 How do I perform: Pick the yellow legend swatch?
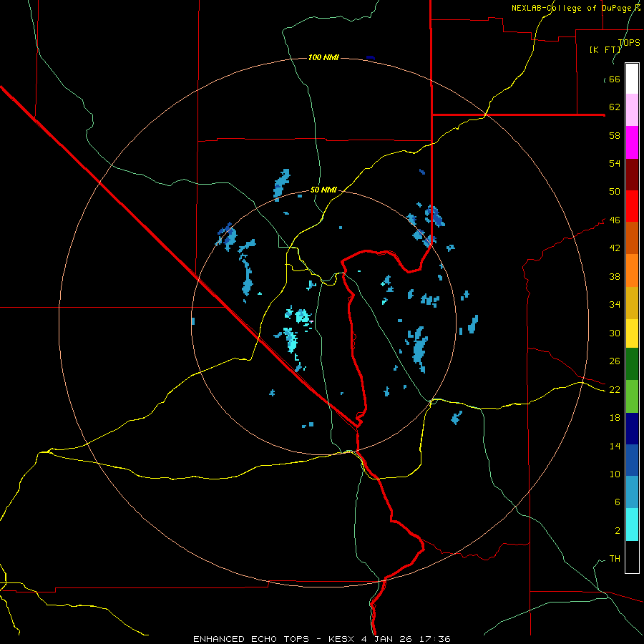pos(632,333)
